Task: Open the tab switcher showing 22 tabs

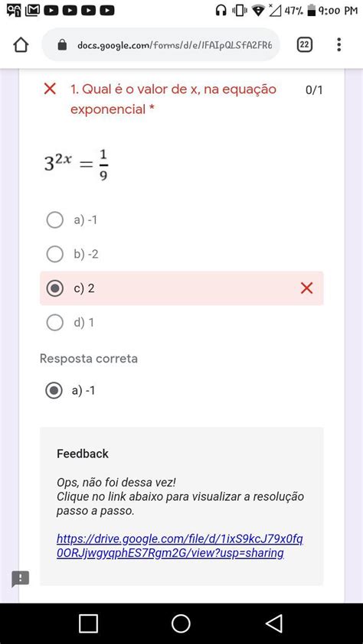Action: [304, 45]
